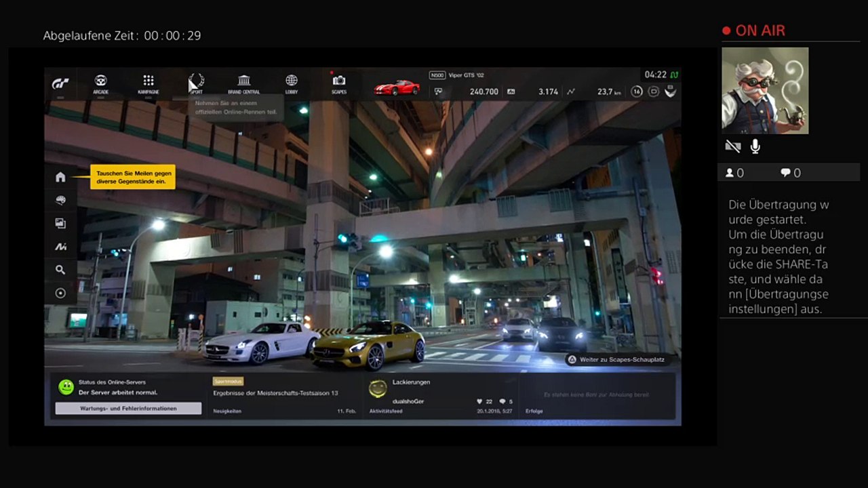Toggle the broadcast camera icon
This screenshot has height=488, width=868.
click(732, 146)
